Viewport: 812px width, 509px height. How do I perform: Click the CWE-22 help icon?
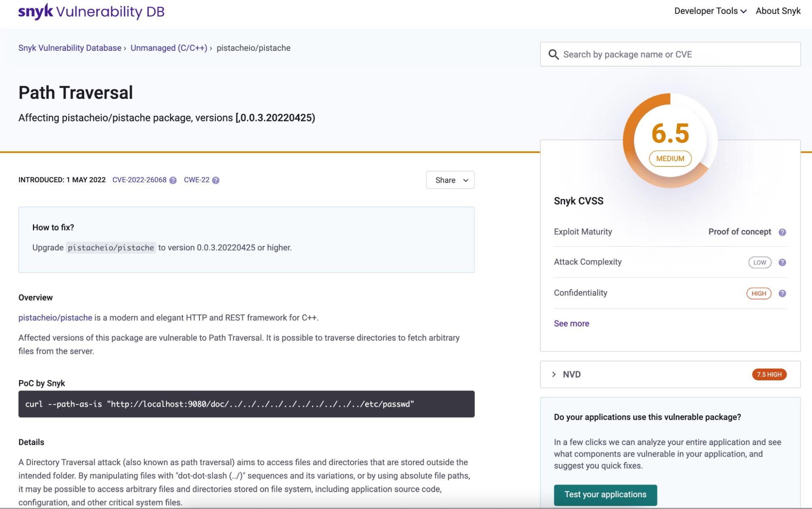coord(215,180)
